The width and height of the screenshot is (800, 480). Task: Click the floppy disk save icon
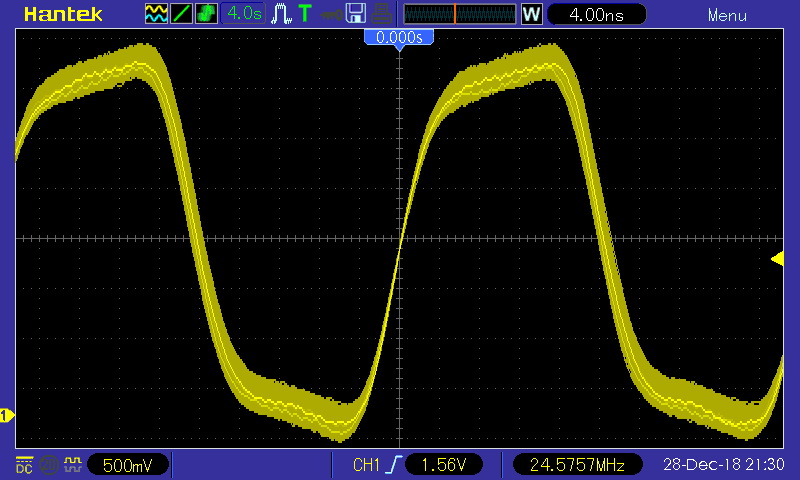point(356,14)
